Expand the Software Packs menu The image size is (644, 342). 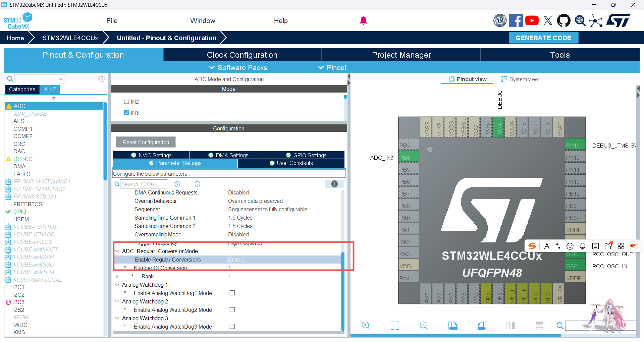point(238,67)
